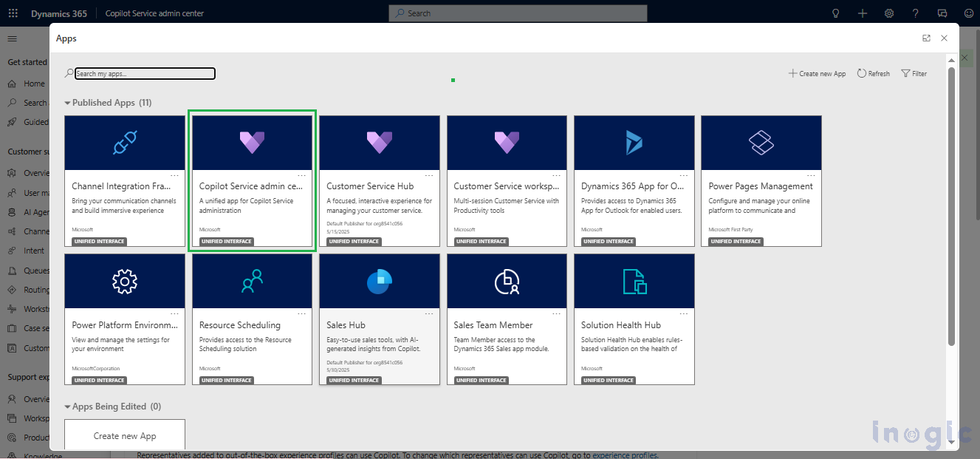
Task: Click the Sales Hub pie chart icon
Action: point(380,281)
